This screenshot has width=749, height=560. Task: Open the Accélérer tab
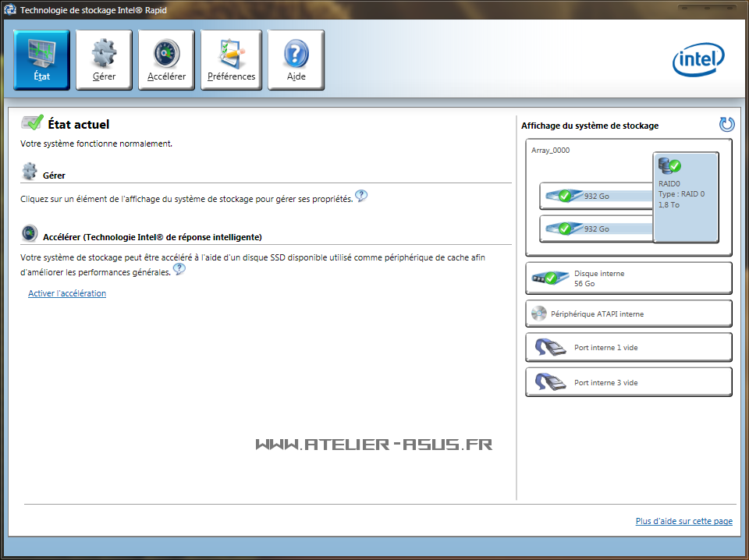point(166,60)
